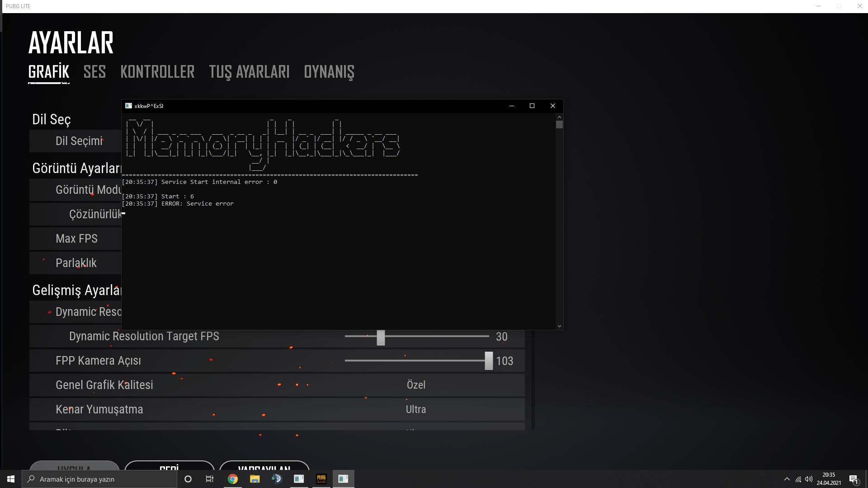Close the PUBG LITE window

[x=859, y=6]
